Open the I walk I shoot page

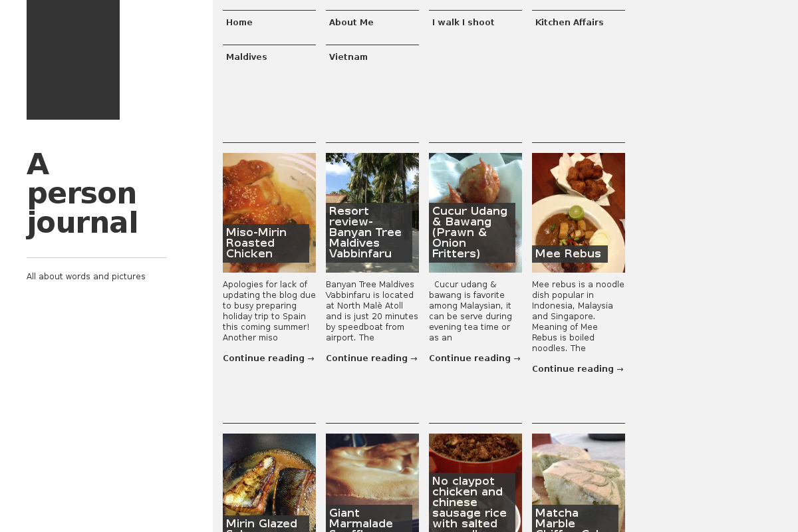464,23
